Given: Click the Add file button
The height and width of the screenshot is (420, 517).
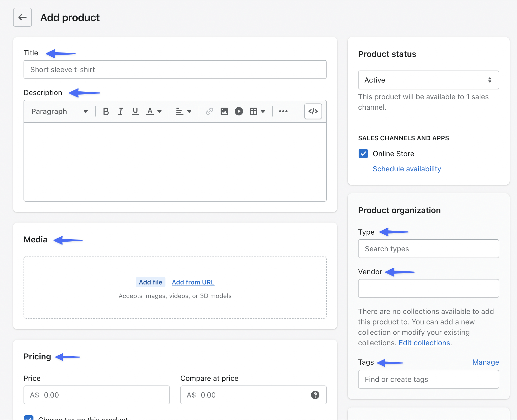Looking at the screenshot, I should [150, 282].
